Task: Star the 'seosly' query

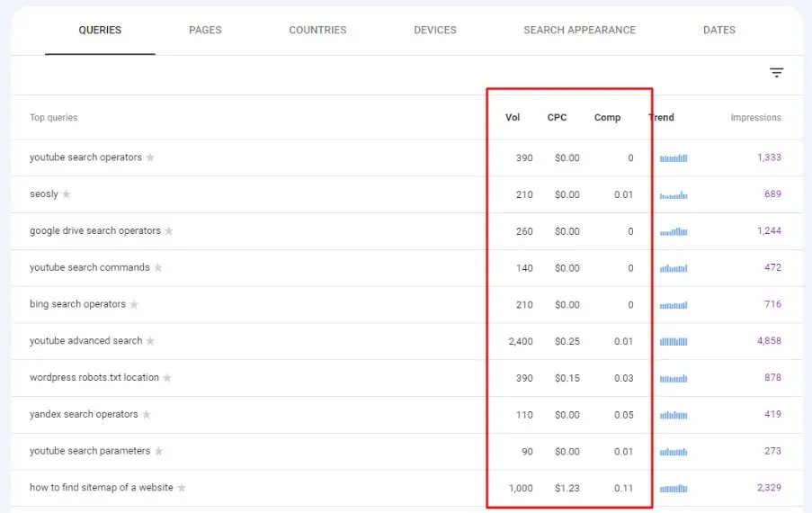Action: [67, 194]
